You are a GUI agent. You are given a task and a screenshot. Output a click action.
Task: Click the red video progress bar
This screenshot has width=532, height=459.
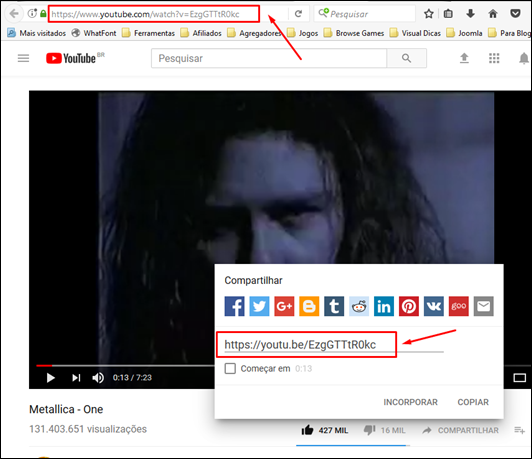(x=44, y=365)
